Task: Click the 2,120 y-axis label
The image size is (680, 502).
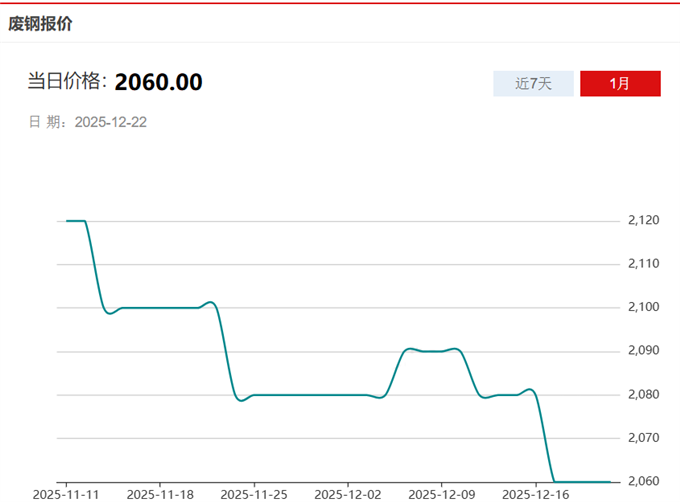Action: pos(643,220)
